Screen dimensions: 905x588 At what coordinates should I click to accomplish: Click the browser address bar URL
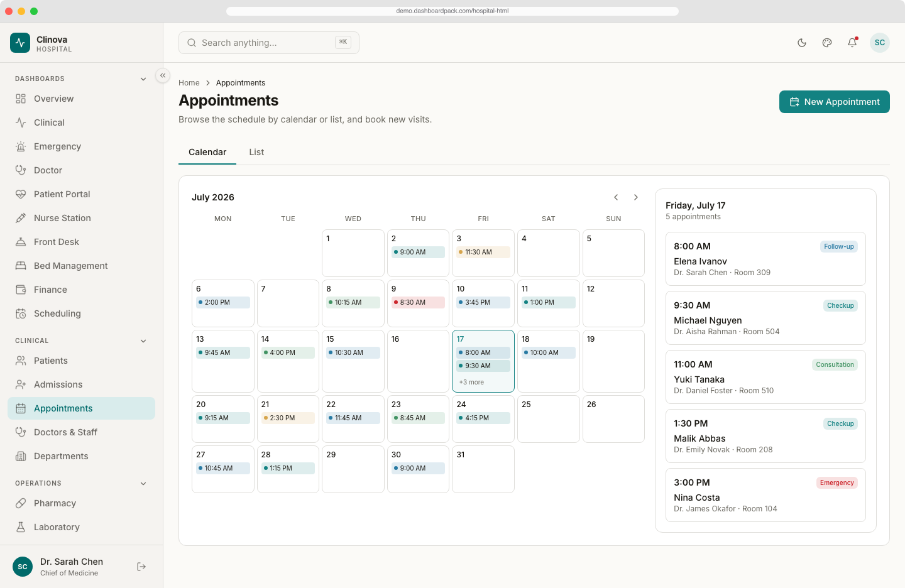tap(452, 11)
